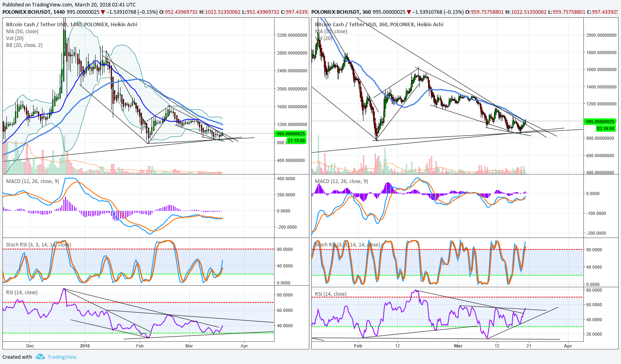This screenshot has width=621, height=364.
Task: Click 2400.00000000 on left price axis
Action: 292,71
